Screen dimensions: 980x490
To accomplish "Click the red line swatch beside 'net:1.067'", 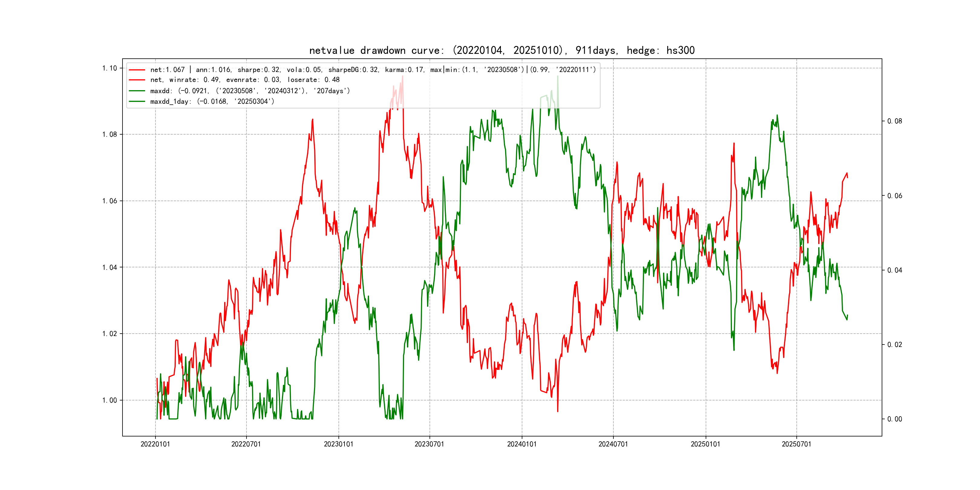I will click(x=137, y=70).
